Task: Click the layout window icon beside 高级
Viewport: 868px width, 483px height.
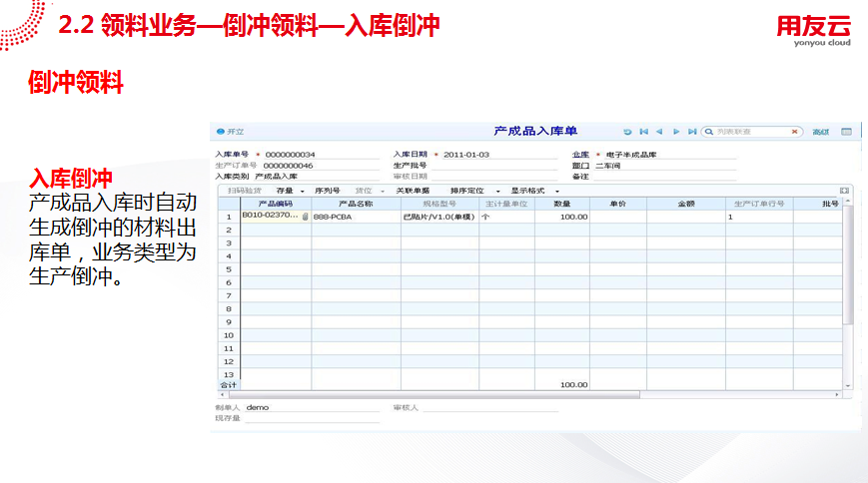Action: point(846,132)
